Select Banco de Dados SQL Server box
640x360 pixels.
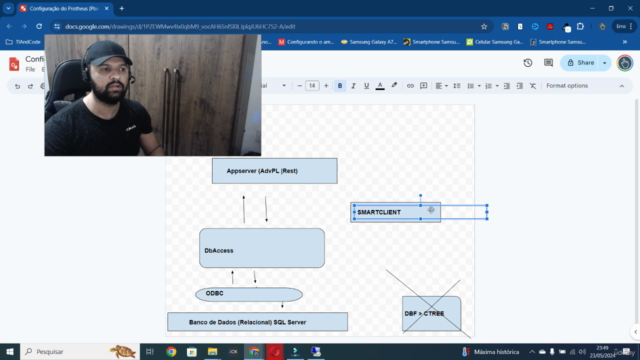click(258, 322)
